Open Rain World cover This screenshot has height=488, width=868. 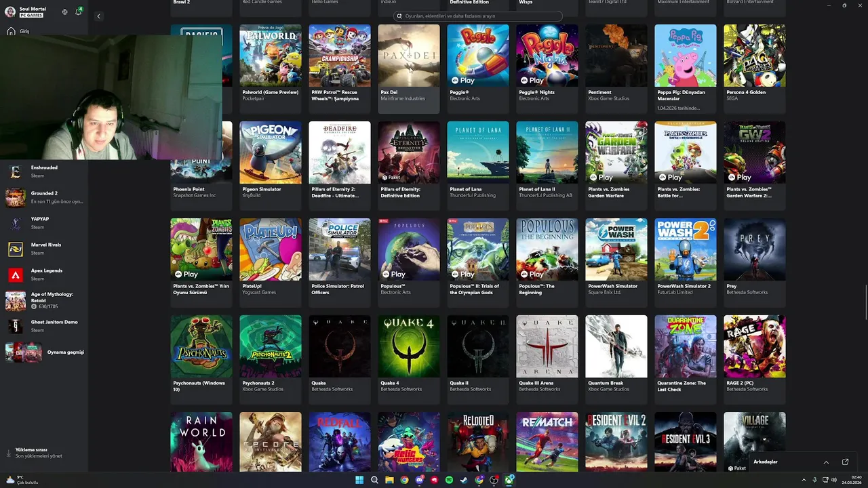point(201,442)
